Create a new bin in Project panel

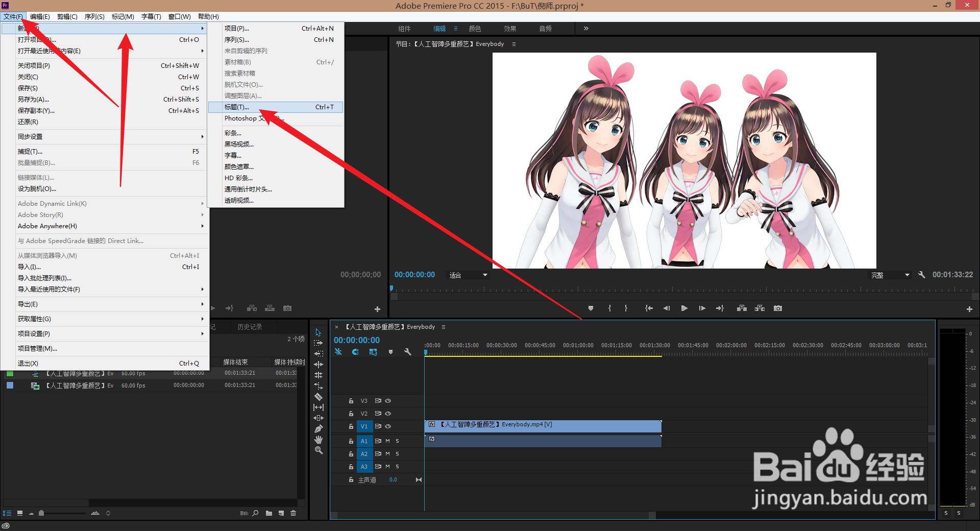click(x=269, y=513)
